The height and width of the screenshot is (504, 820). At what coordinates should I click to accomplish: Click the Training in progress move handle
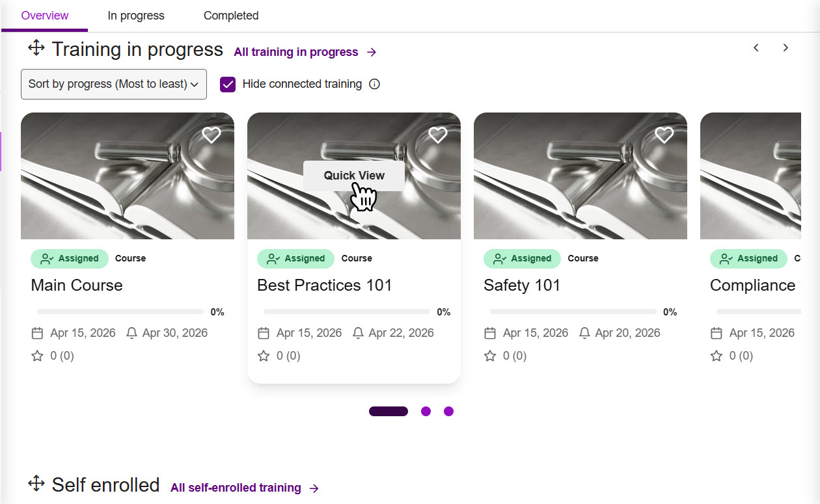click(36, 48)
